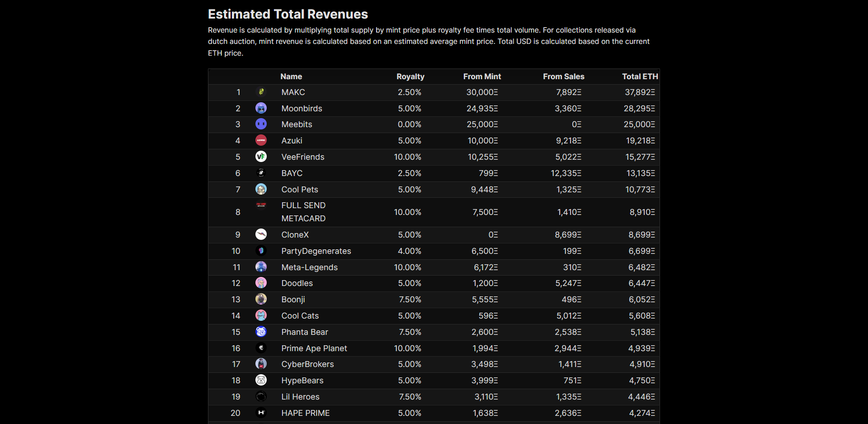
Task: Sort by the From Sales column header
Action: pyautogui.click(x=564, y=76)
